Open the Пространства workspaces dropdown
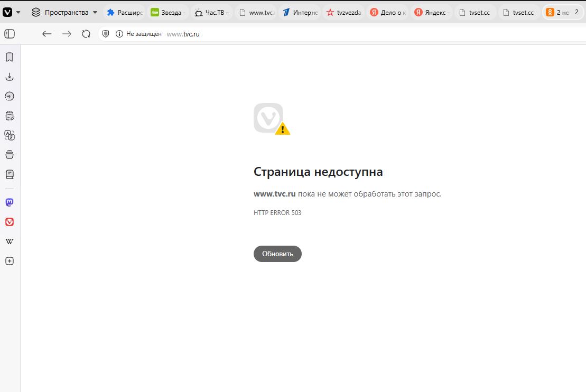This screenshot has width=586, height=392. pyautogui.click(x=64, y=12)
